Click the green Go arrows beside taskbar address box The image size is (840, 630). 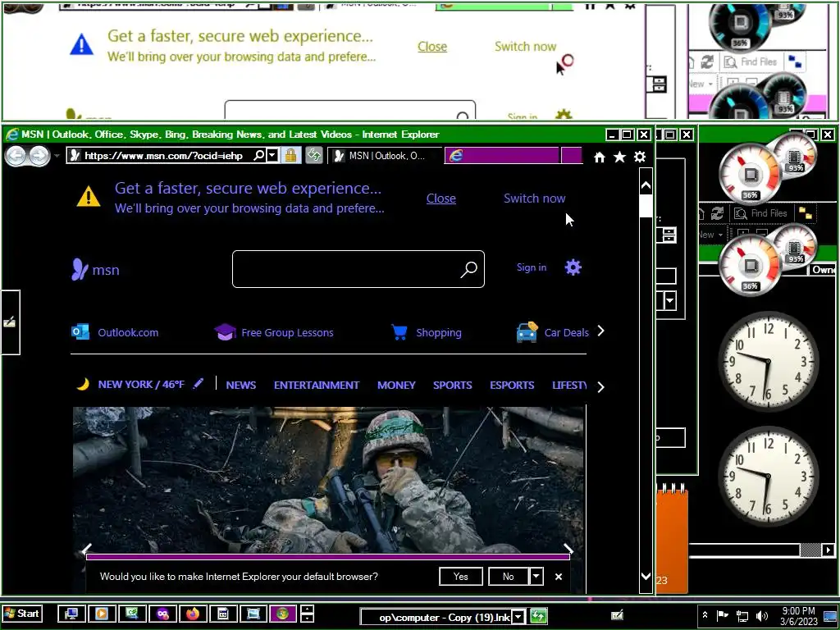[538, 617]
